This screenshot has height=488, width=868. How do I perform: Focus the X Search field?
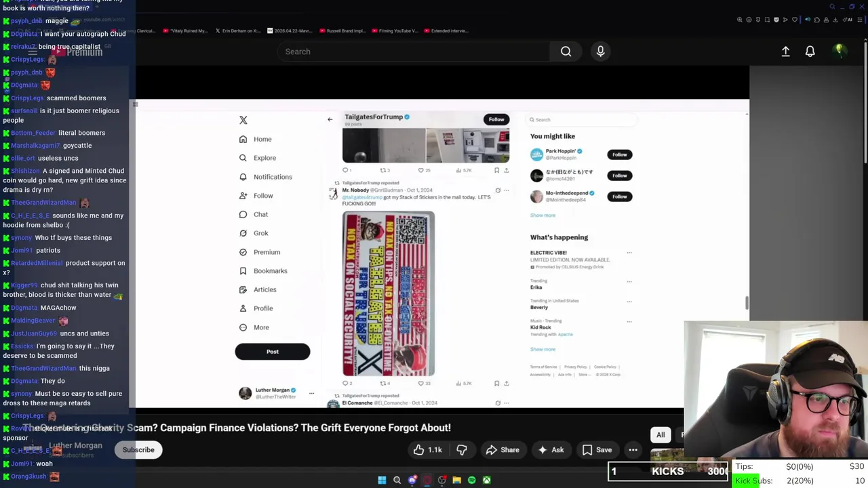click(583, 120)
